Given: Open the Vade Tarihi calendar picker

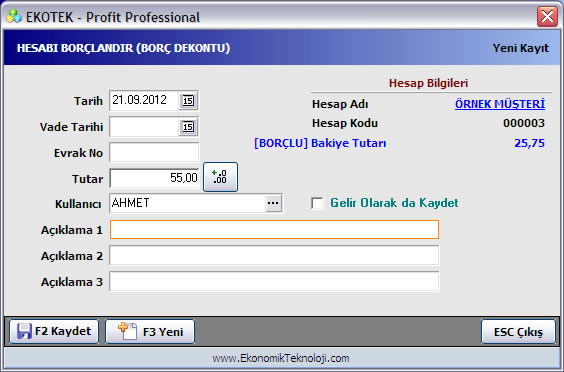Looking at the screenshot, I should pyautogui.click(x=188, y=127).
